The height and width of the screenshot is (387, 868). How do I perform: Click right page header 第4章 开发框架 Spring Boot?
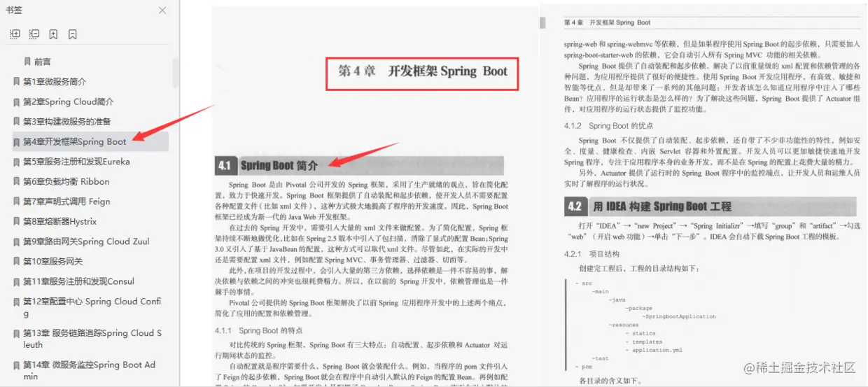(x=608, y=22)
